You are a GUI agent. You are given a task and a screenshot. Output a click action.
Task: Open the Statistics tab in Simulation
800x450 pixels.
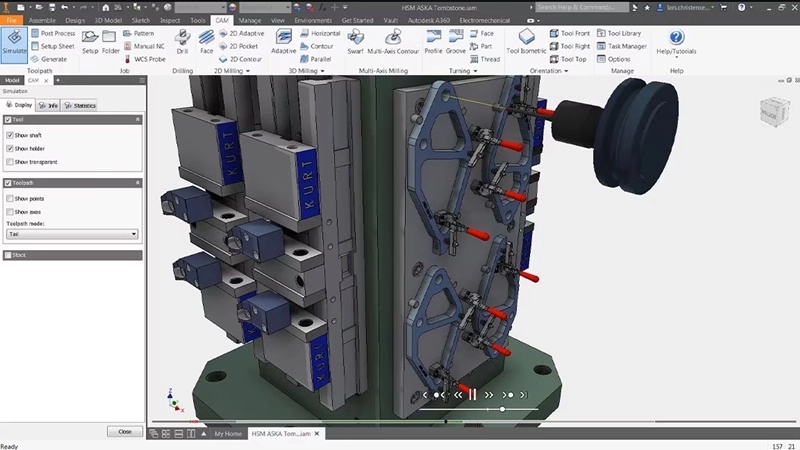tap(80, 106)
